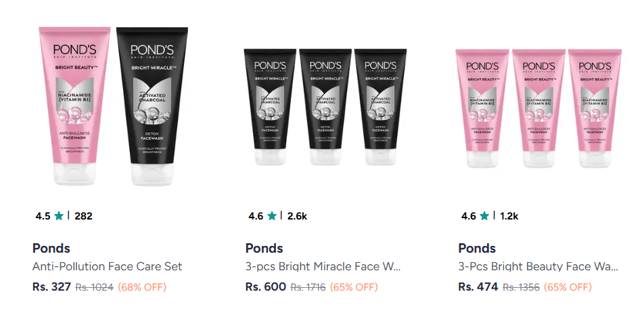Open the three black charcoal facewash tubes image
Viewport: 644px width, 313px height.
coord(325,107)
